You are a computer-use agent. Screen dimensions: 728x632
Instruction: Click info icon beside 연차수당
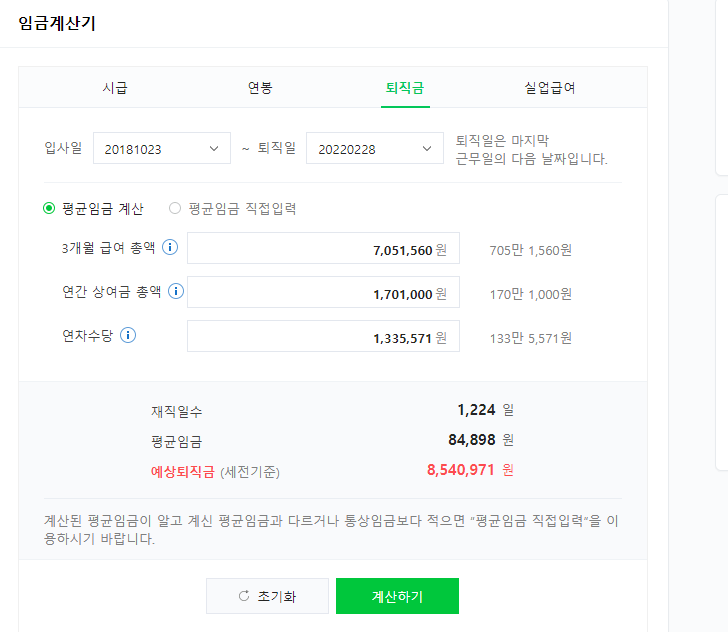[128, 335]
